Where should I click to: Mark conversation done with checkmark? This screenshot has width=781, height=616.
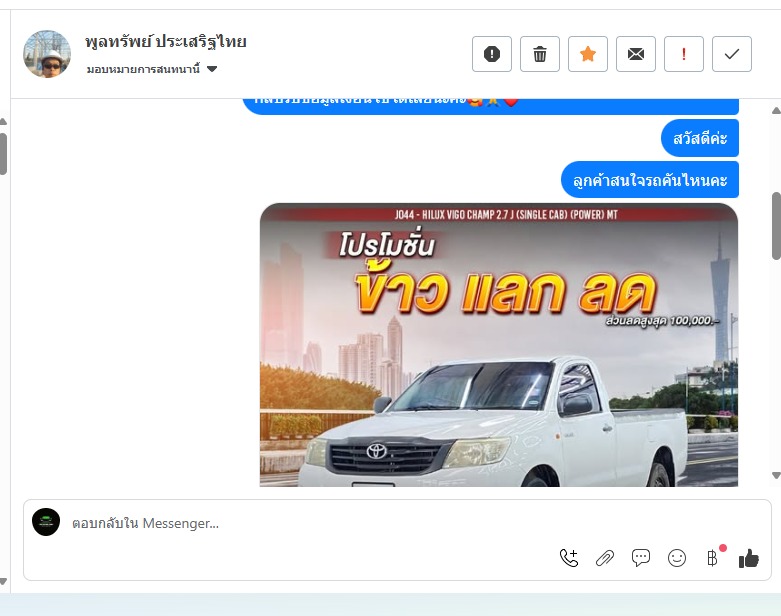[x=732, y=54]
